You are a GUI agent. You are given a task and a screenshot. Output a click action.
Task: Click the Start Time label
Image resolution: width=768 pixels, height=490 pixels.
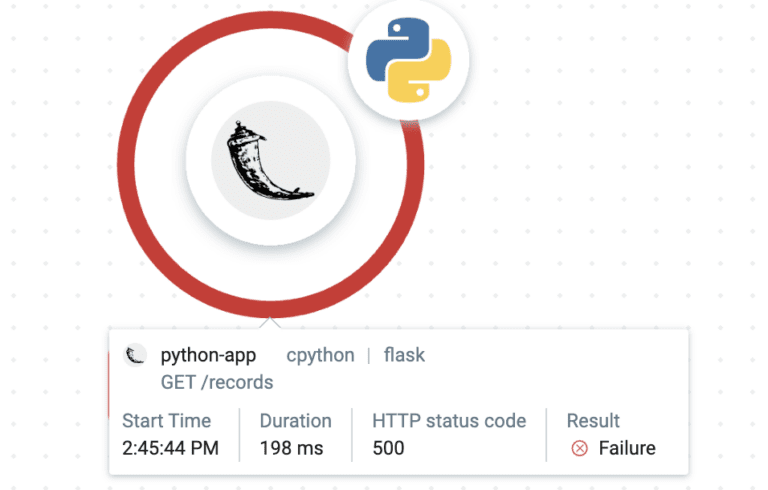pos(167,421)
